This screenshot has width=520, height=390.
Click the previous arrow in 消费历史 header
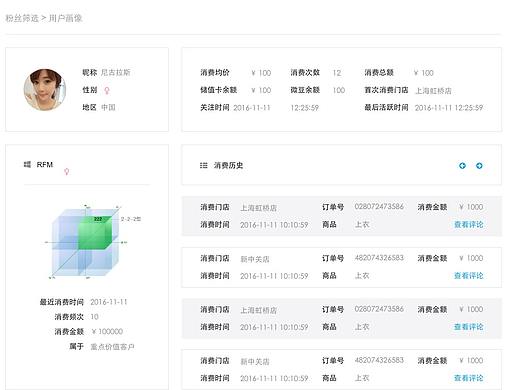462,166
